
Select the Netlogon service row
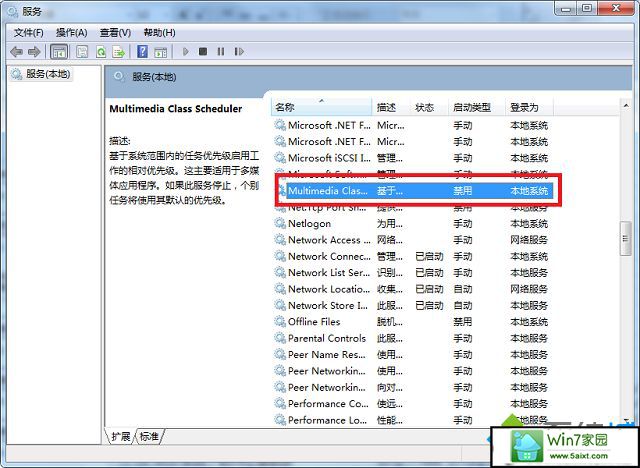(x=413, y=224)
